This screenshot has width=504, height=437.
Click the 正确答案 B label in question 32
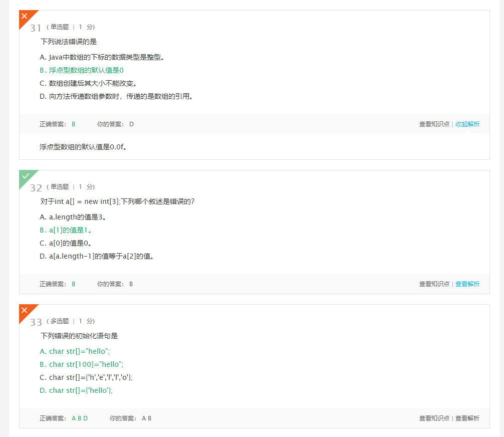click(58, 284)
